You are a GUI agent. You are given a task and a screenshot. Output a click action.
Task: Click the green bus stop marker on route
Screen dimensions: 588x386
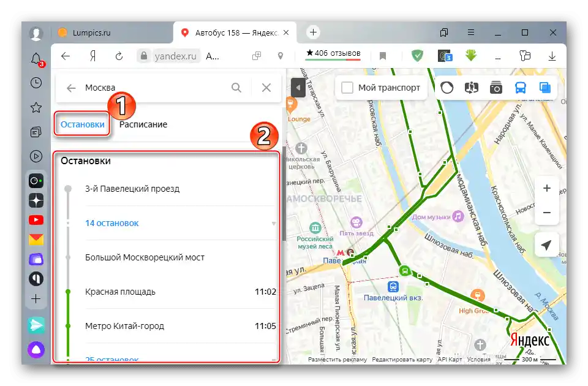coord(405,270)
